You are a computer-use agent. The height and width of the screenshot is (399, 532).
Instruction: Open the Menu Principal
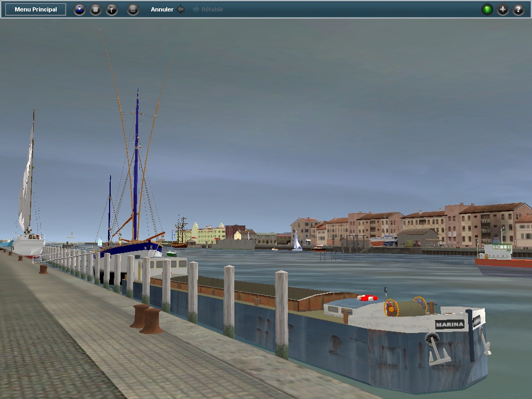[36, 9]
